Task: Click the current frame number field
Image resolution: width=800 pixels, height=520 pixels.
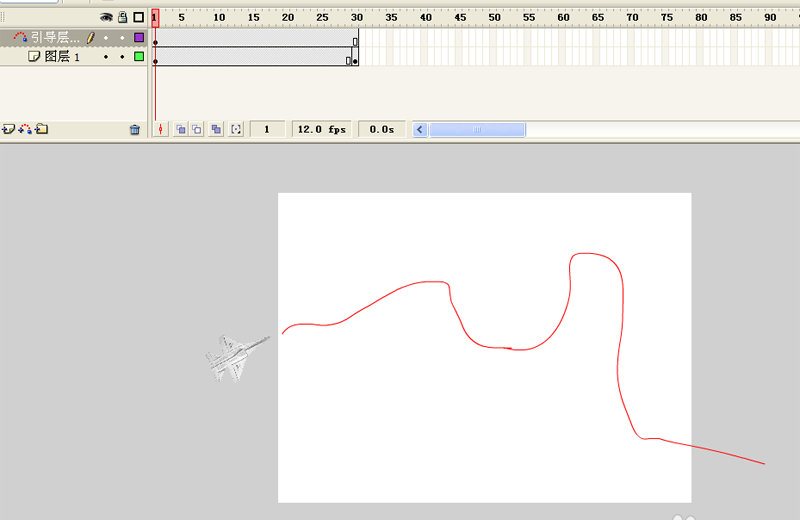Action: 267,130
